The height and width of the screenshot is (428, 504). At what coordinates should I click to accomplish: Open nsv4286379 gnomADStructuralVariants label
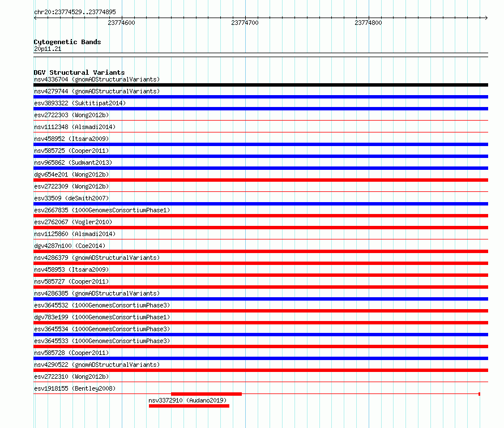(97, 258)
